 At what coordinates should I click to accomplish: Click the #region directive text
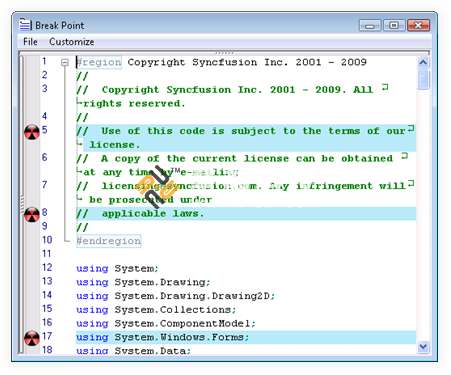(99, 62)
